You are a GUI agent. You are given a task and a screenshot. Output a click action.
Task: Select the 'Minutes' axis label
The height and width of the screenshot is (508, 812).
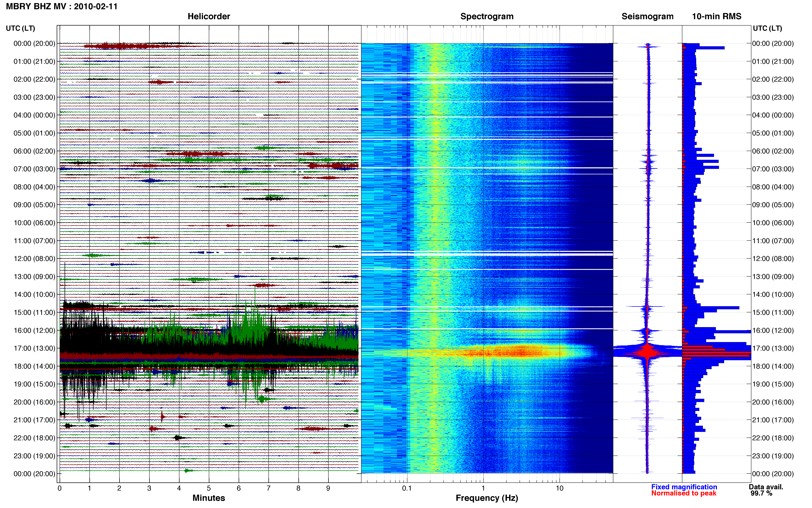[x=209, y=498]
